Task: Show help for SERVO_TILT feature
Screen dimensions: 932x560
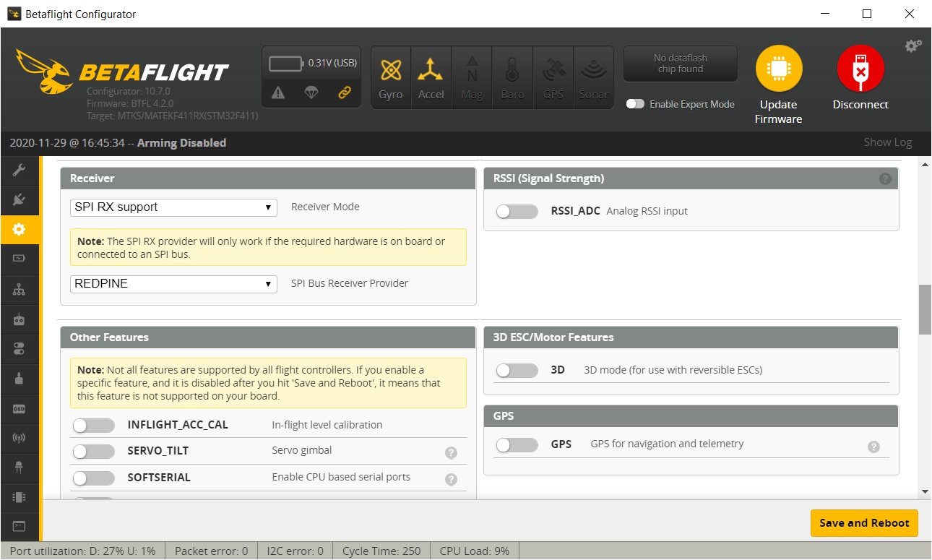Action: [451, 452]
